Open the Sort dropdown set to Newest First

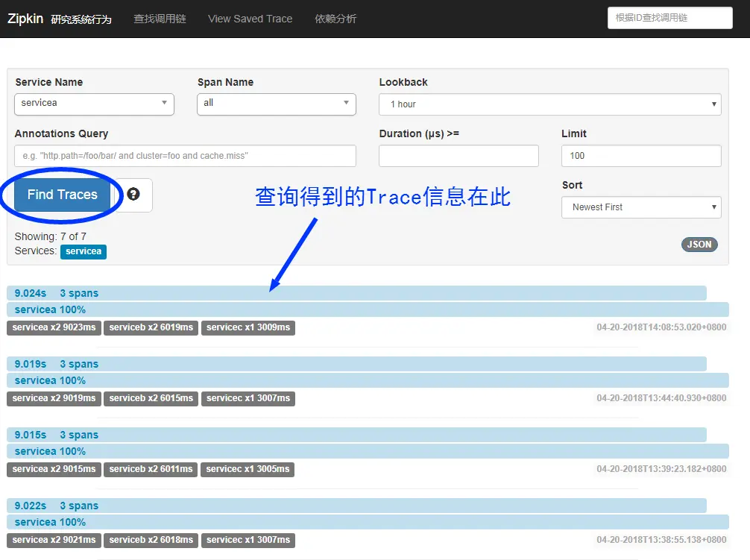641,207
